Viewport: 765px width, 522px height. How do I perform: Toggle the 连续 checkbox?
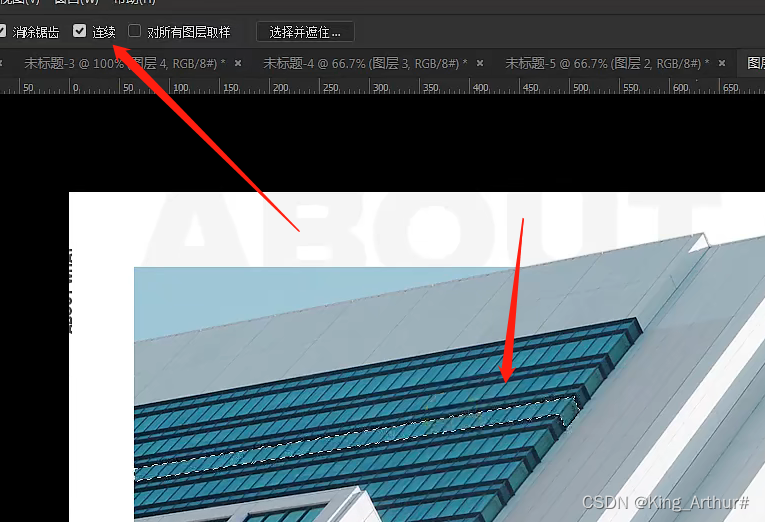pos(80,31)
